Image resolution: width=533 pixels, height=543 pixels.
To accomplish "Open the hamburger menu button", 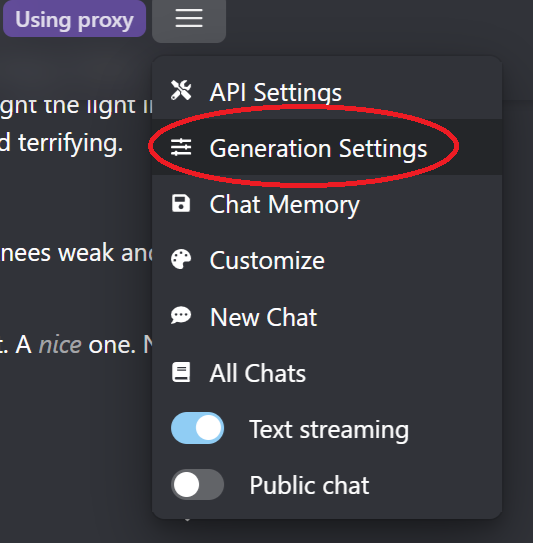I will click(189, 19).
